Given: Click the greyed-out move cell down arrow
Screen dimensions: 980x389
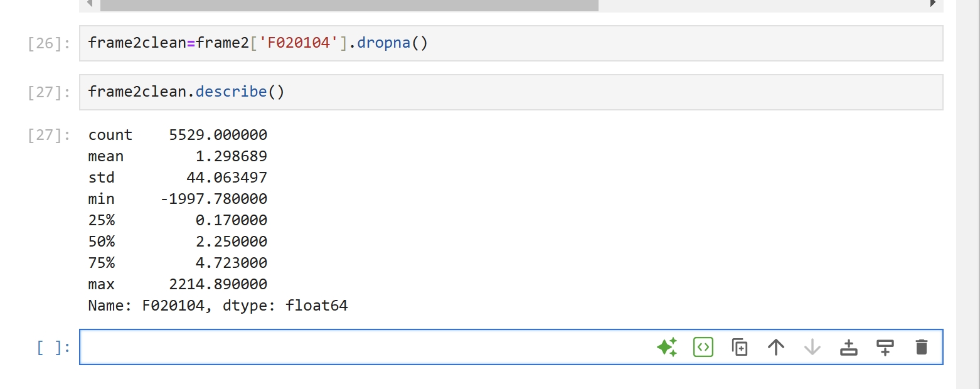Looking at the screenshot, I should coord(812,347).
